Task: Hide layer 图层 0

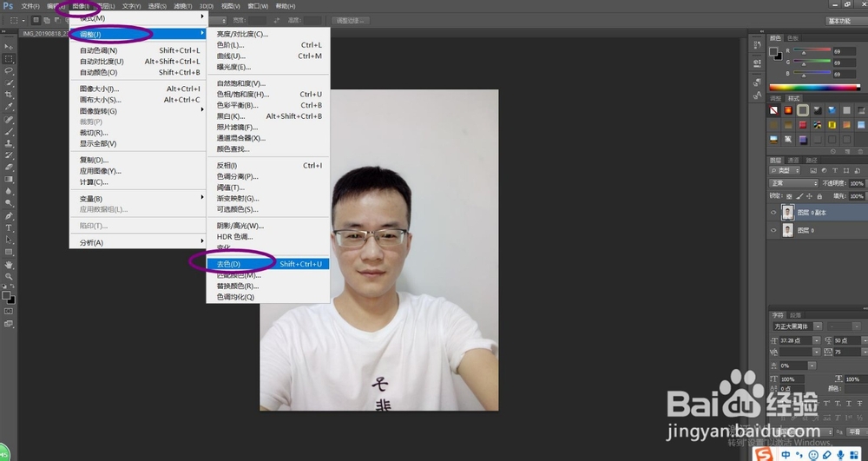Action: tap(773, 230)
